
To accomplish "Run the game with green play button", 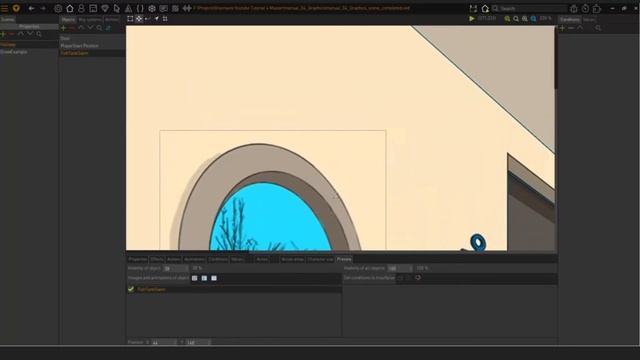I will [x=472, y=18].
